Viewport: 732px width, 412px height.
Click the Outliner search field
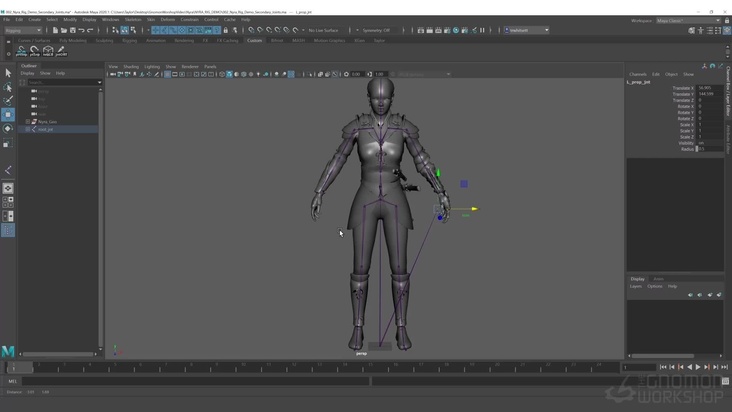pos(62,82)
